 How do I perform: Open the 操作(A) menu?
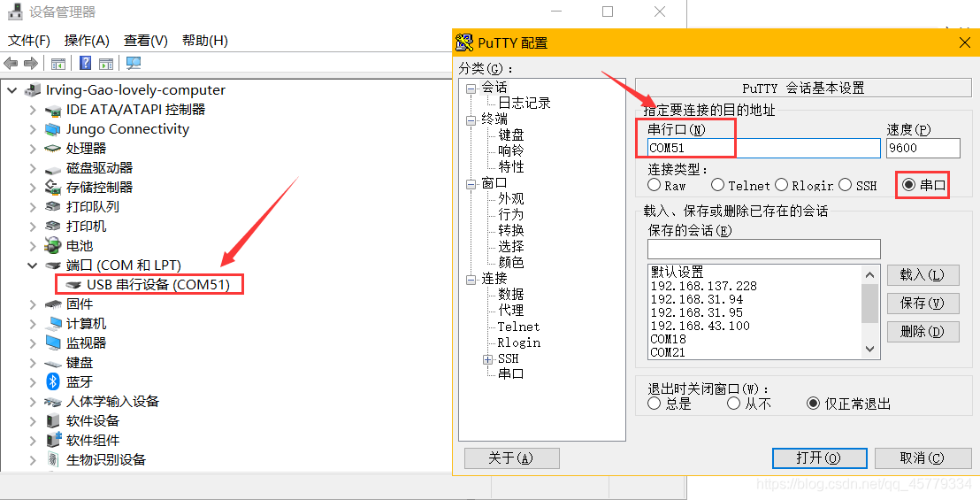click(87, 41)
